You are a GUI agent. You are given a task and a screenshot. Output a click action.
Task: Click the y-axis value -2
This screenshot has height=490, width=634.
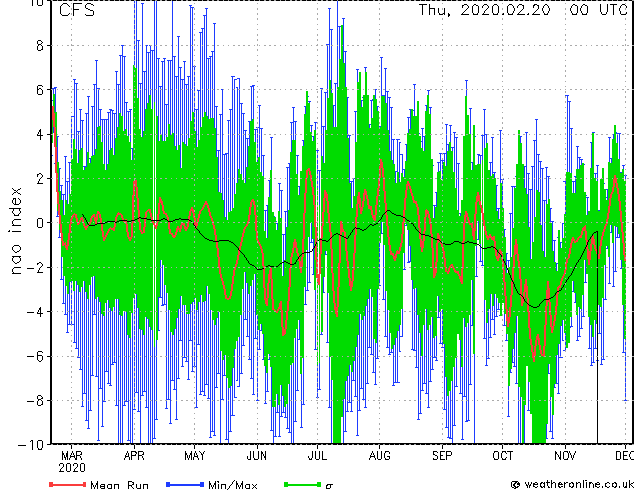click(35, 267)
